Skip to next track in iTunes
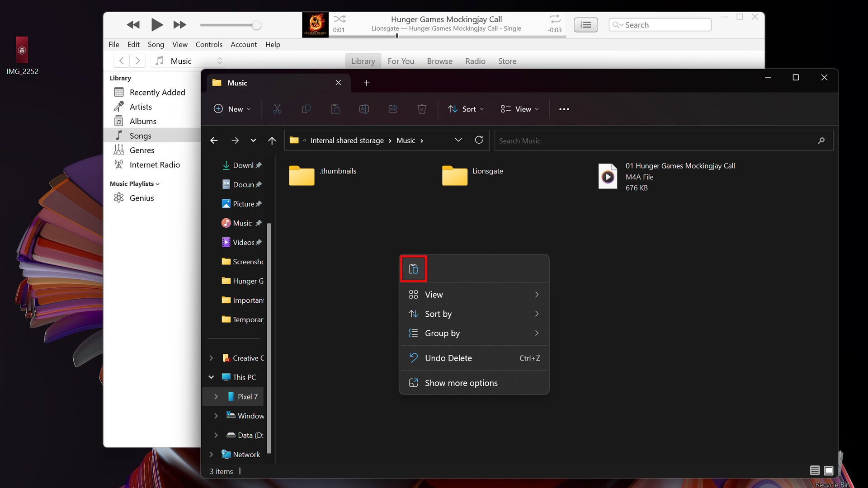Viewport: 868px width, 488px height. point(179,25)
